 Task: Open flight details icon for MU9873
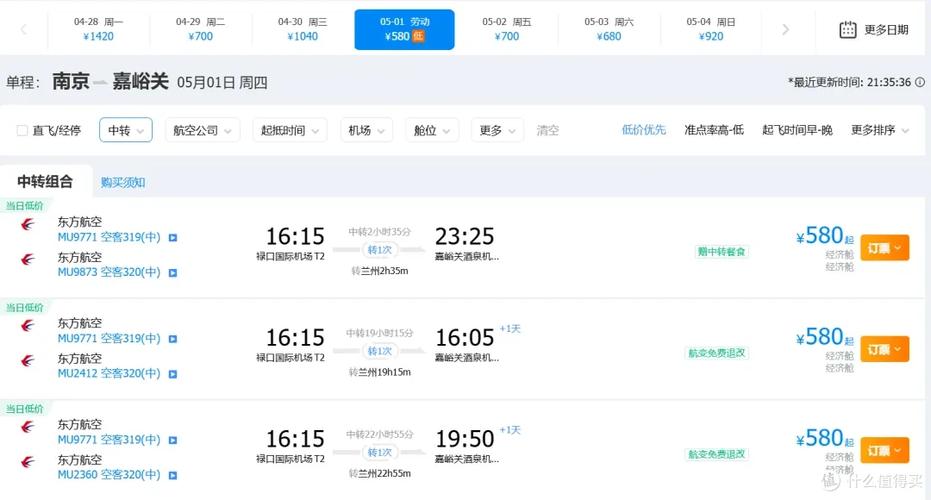click(x=173, y=273)
